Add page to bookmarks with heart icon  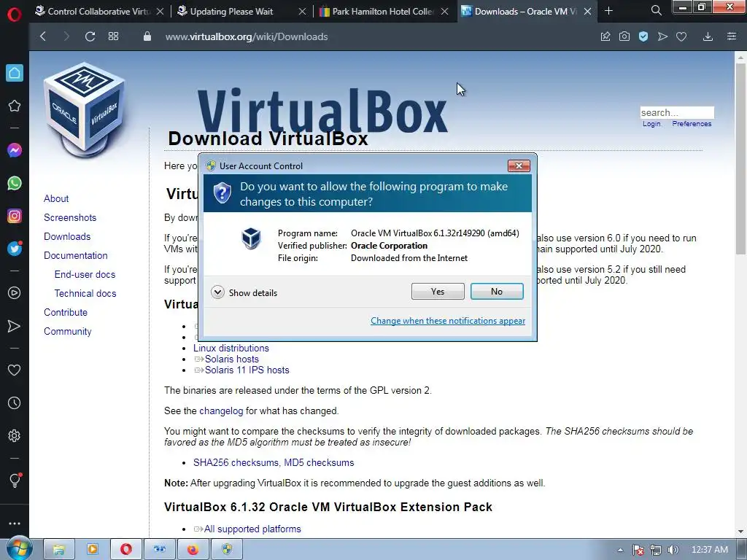tap(681, 36)
